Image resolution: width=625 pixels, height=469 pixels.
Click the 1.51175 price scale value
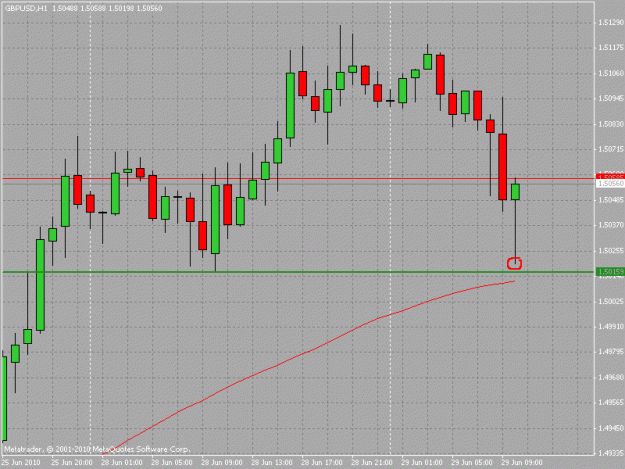[611, 48]
